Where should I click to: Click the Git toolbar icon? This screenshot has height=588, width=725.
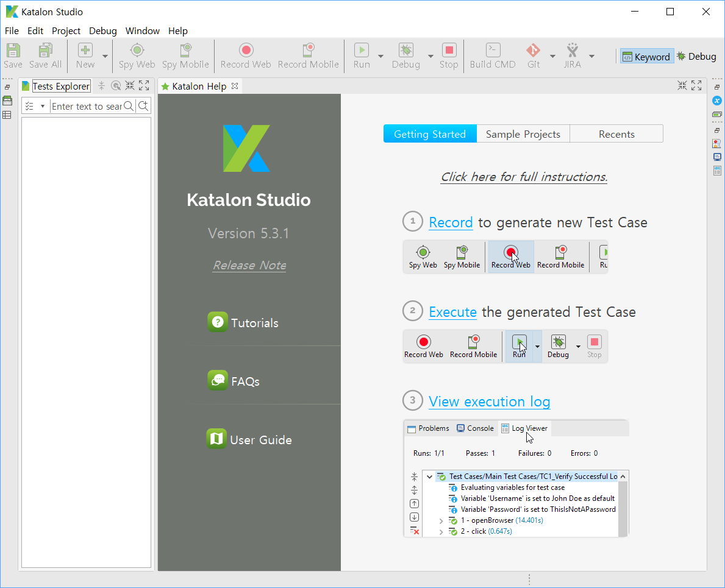[x=533, y=56]
